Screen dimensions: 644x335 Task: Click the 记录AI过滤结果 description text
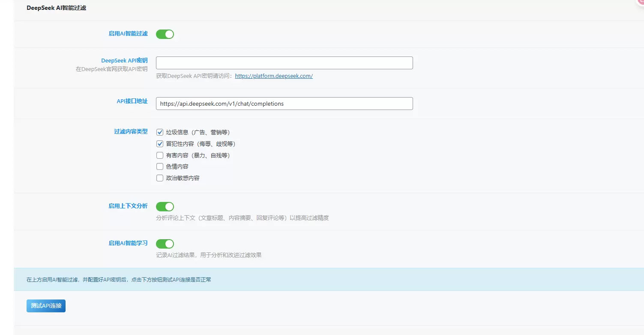(x=209, y=255)
